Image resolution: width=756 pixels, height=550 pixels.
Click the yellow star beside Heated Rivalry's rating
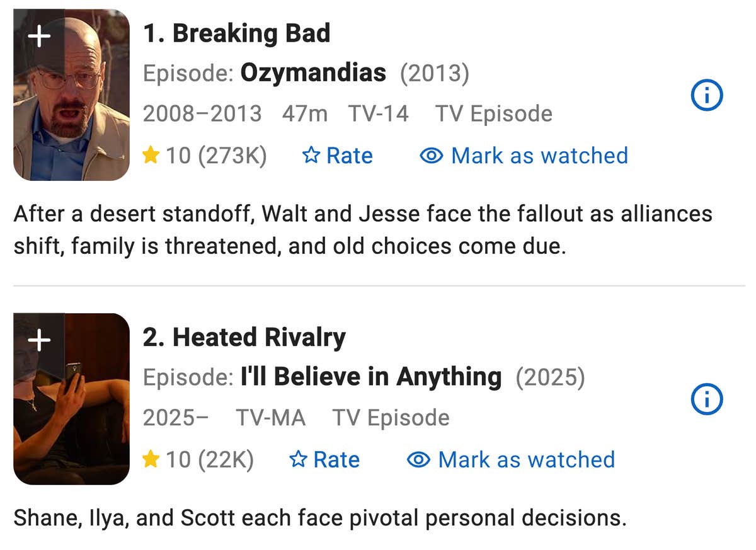(151, 459)
